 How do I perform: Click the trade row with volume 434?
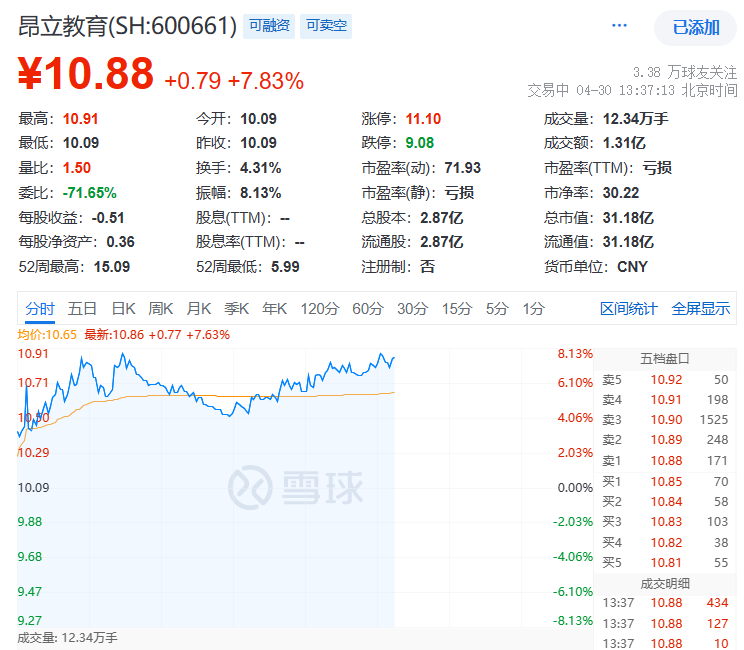[x=665, y=603]
